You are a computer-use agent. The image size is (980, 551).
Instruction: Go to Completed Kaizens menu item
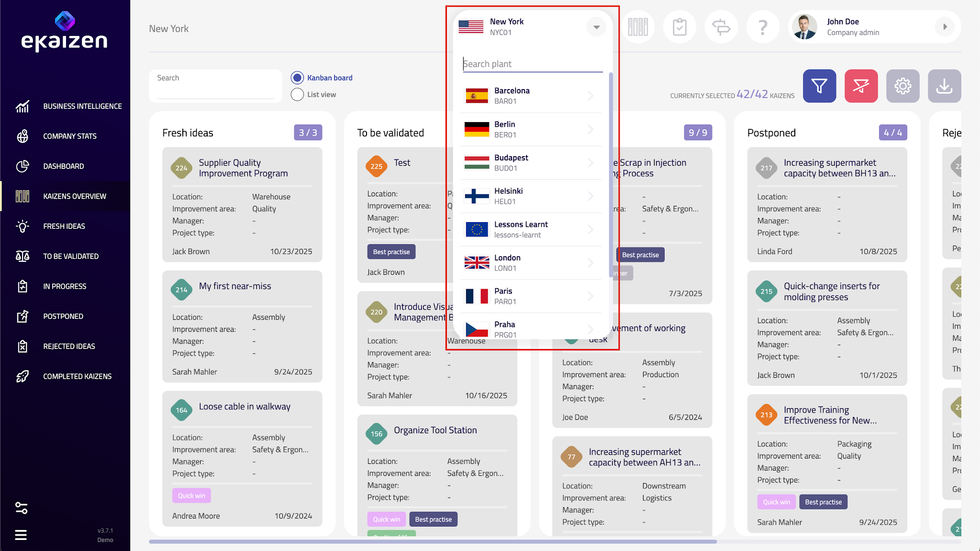[x=77, y=376]
